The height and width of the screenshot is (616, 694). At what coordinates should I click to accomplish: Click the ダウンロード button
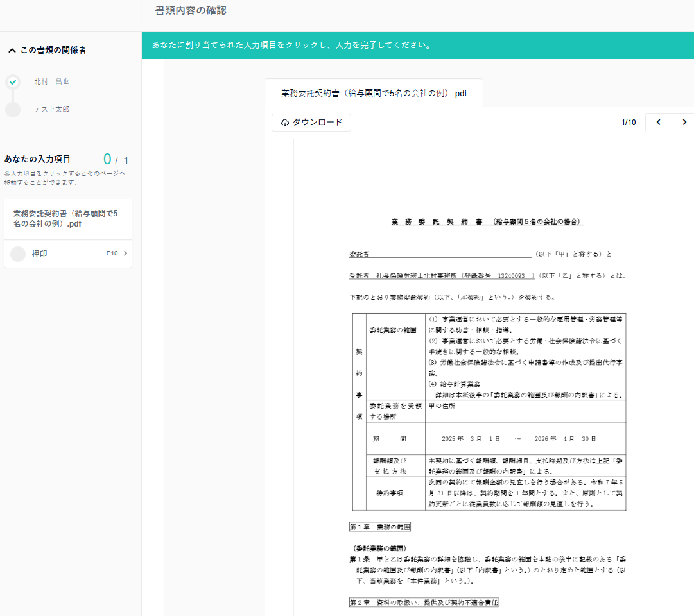[x=311, y=123]
